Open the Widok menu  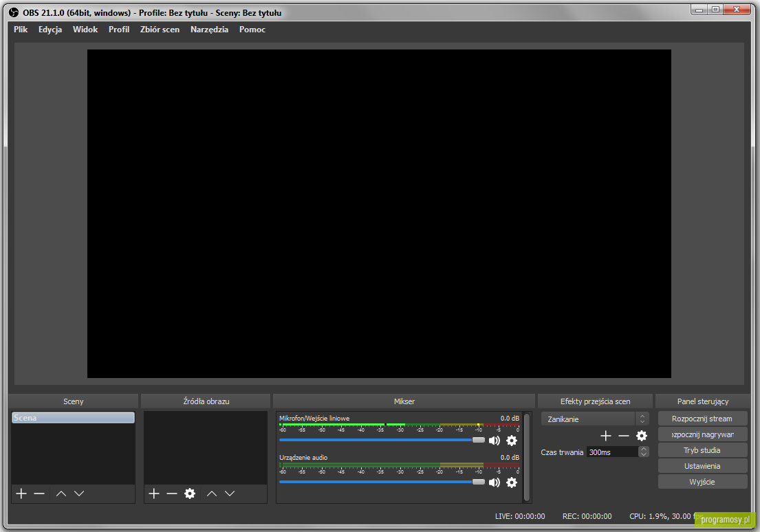(x=85, y=30)
